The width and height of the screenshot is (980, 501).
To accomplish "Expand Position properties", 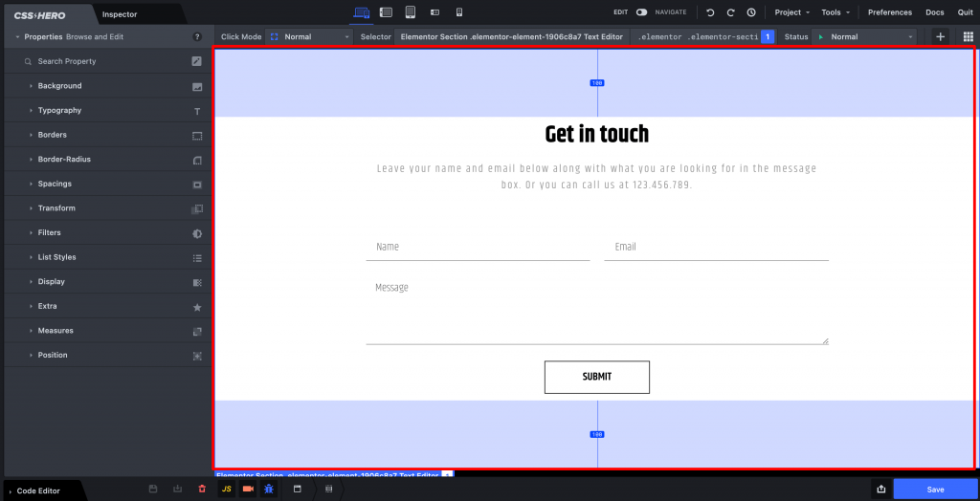I will coord(107,355).
